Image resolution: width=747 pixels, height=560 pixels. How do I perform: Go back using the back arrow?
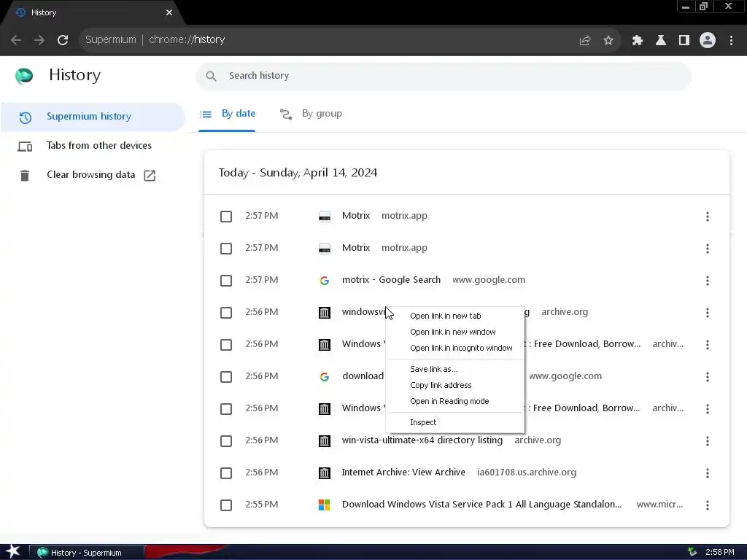pos(16,40)
